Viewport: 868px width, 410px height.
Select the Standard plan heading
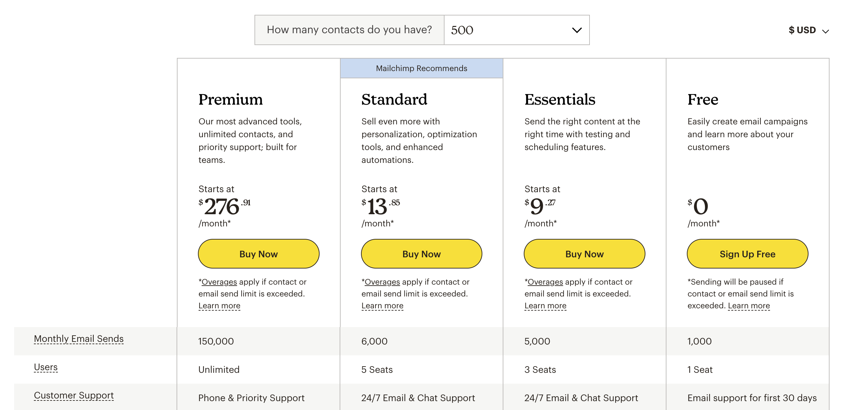[394, 99]
